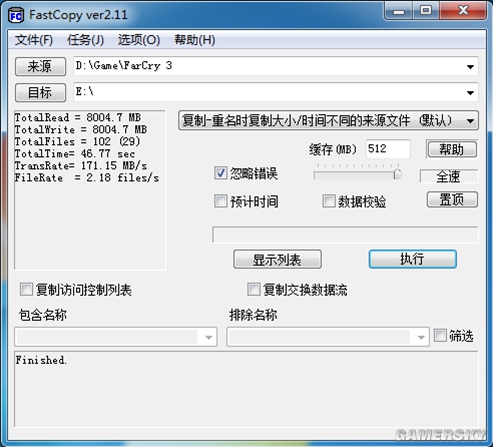Expand the 排除名称 exclude filter dropdown
This screenshot has height=447, width=493.
point(421,337)
